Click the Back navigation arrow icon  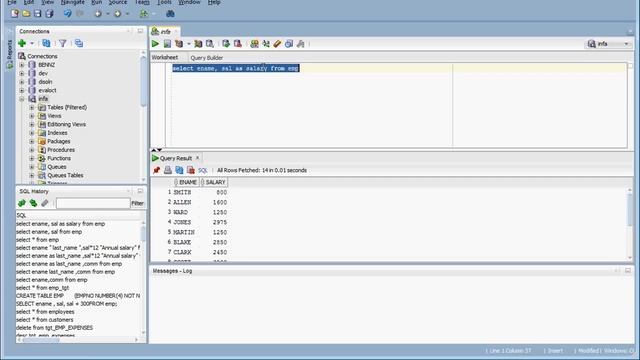(x=98, y=14)
